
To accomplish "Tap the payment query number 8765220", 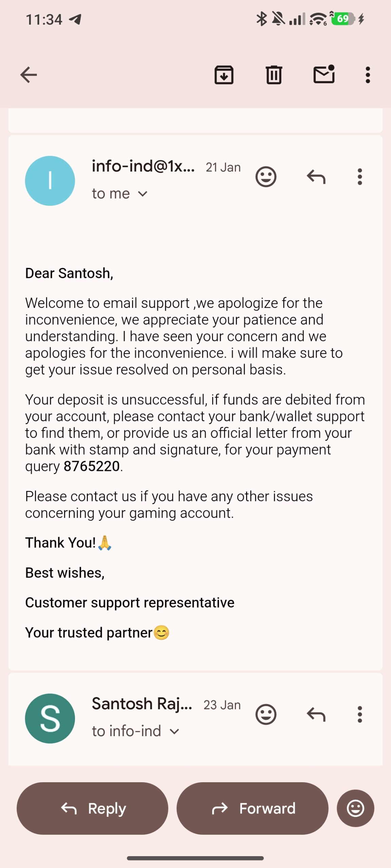I will 92,466.
